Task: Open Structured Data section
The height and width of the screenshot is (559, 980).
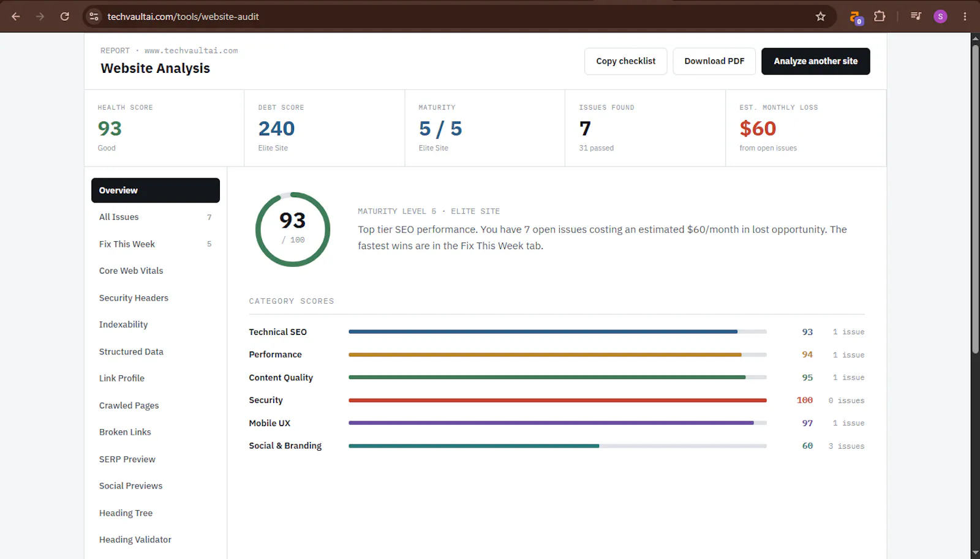Action: click(x=156, y=351)
